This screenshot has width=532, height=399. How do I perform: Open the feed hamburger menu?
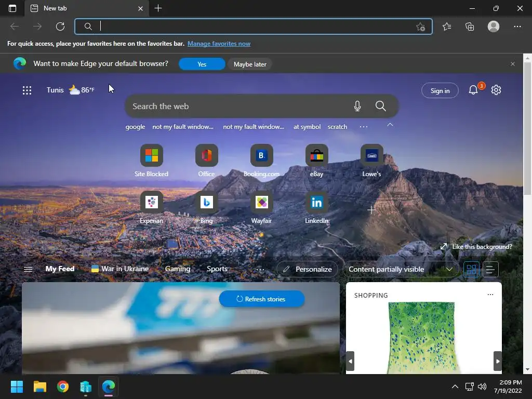(x=28, y=270)
